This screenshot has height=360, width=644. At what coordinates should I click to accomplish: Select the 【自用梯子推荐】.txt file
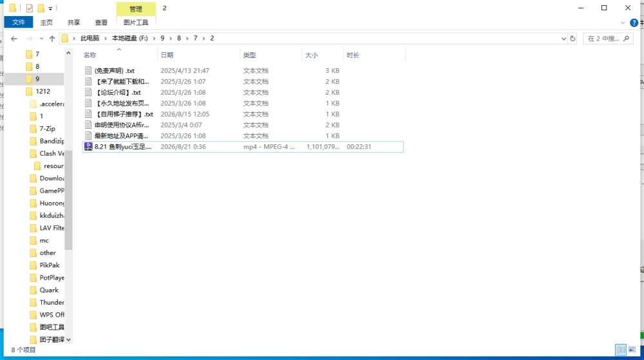coord(243,114)
